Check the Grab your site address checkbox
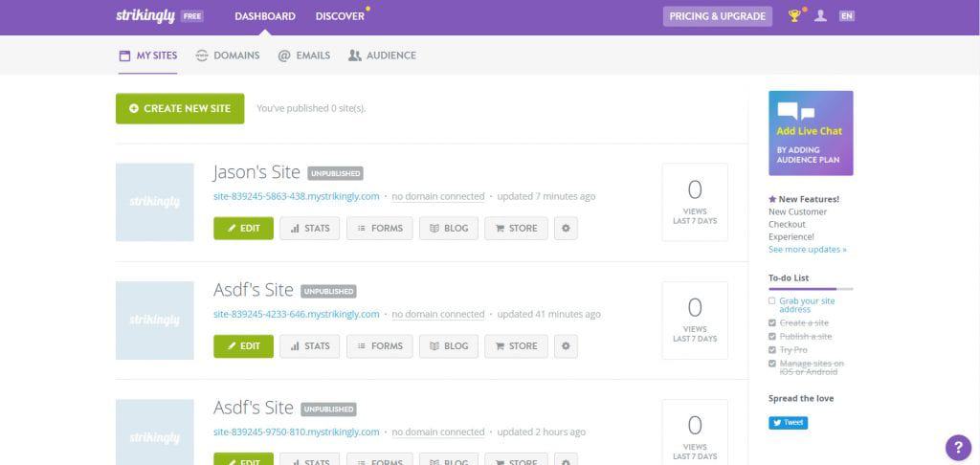 (772, 300)
